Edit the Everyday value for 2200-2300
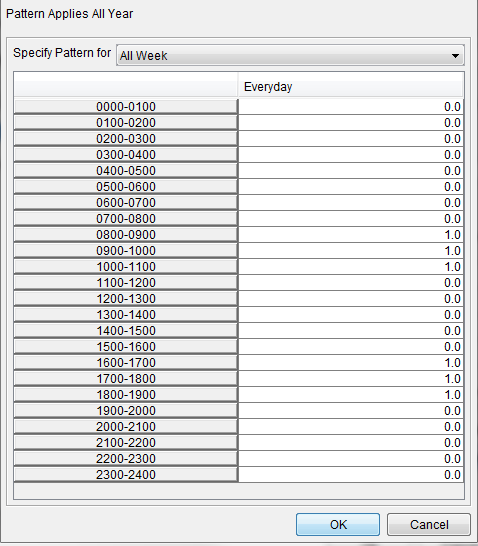This screenshot has width=478, height=546. 351,459
